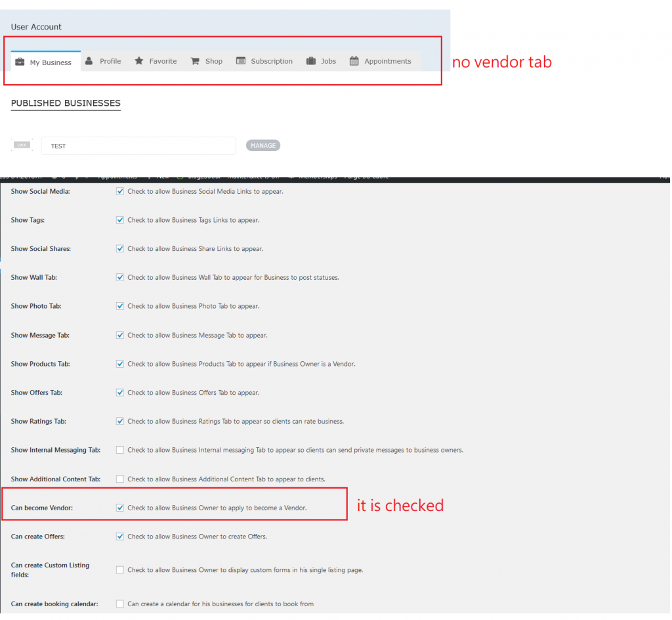
Task: Click the MANAGE button for TEST business
Action: (x=263, y=146)
